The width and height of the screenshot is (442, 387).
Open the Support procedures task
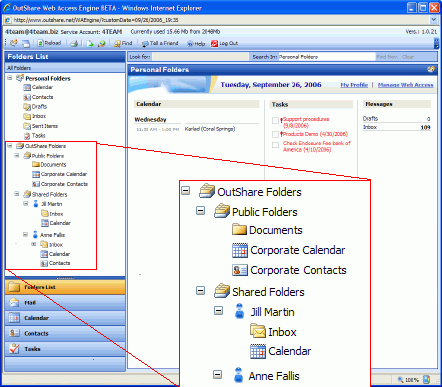click(306, 122)
